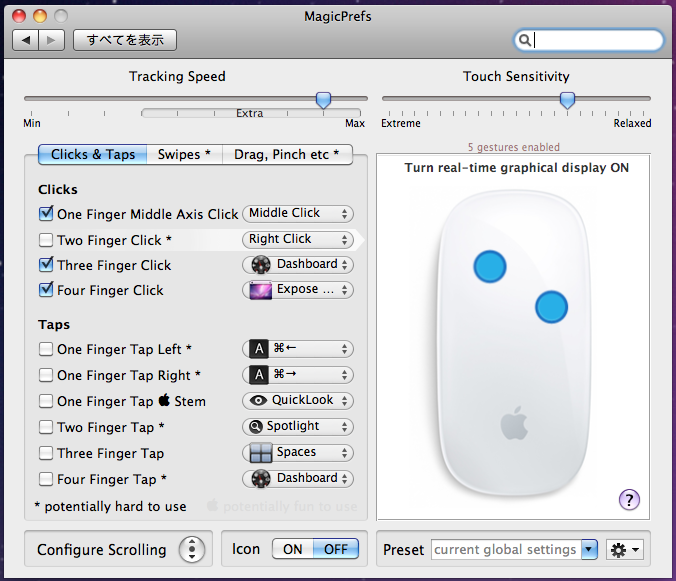The width and height of the screenshot is (676, 581).
Task: Enable Four Finger Tap checkbox
Action: click(x=46, y=479)
